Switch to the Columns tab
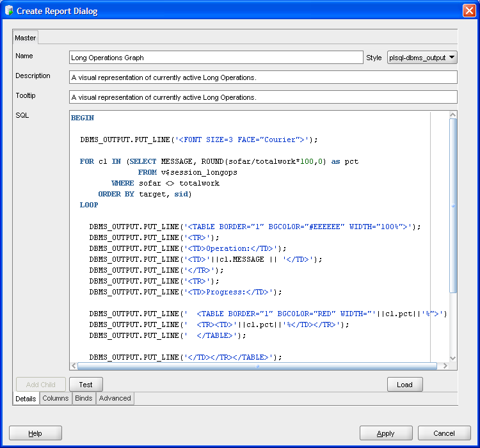This screenshot has width=480, height=448. [x=56, y=398]
